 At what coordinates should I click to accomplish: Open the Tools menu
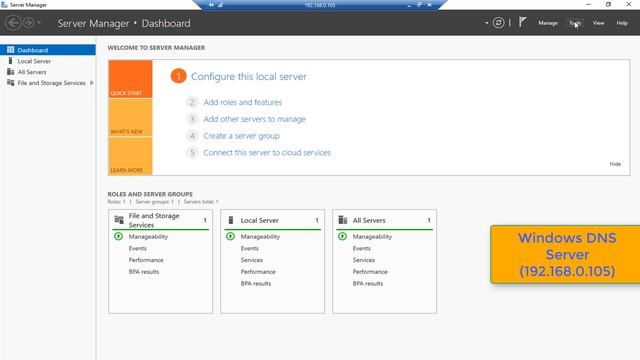tap(575, 23)
